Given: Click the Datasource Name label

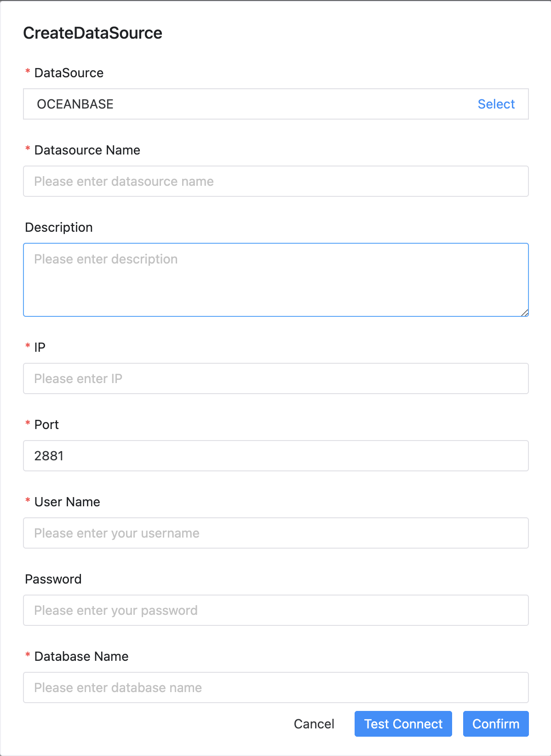Looking at the screenshot, I should tap(87, 150).
